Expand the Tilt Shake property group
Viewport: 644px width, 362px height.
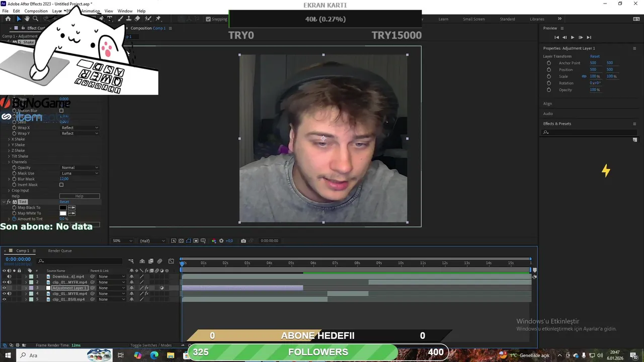9,156
